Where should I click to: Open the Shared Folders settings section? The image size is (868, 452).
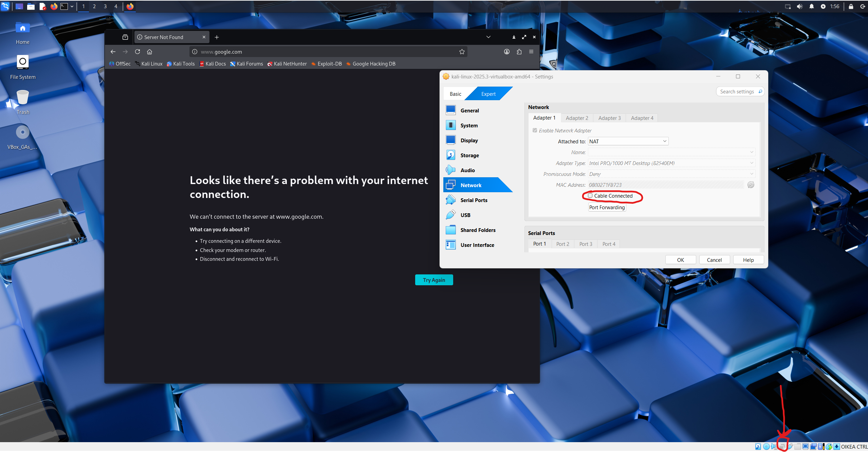[478, 230]
